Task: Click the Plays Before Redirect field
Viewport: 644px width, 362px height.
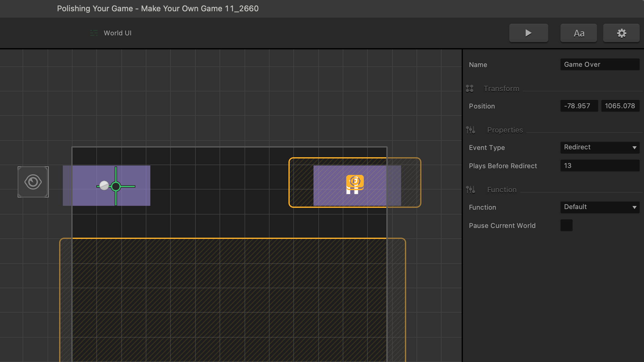Action: click(600, 166)
